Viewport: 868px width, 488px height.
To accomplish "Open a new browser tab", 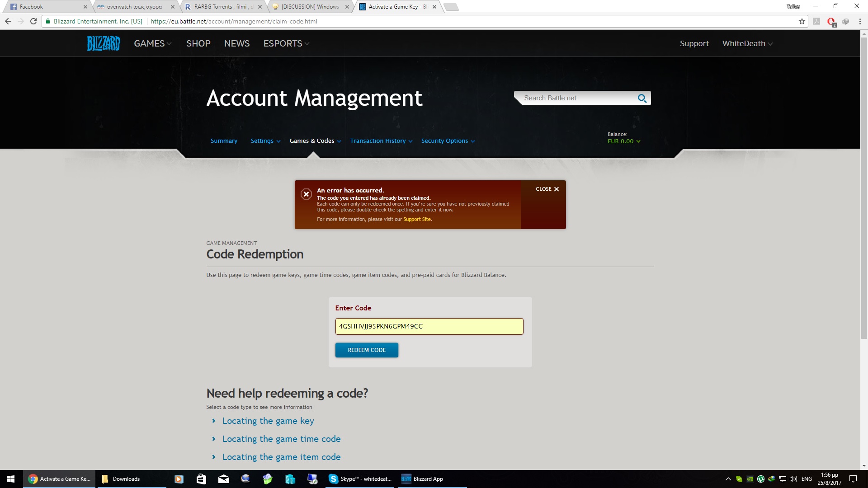I will (x=451, y=7).
